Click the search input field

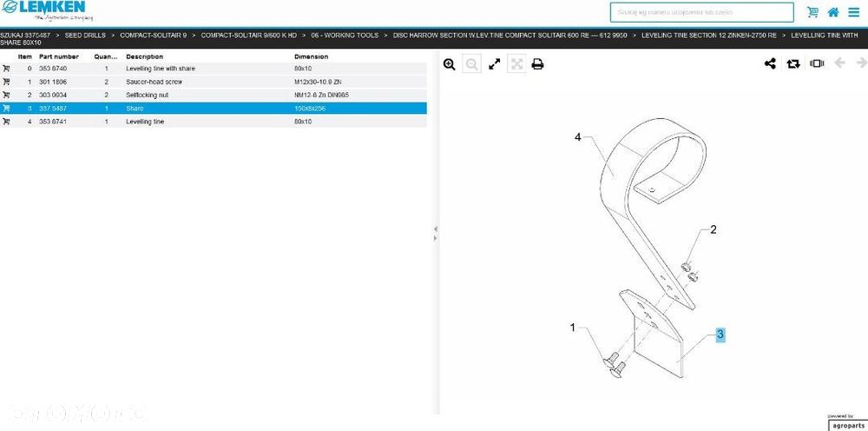701,12
